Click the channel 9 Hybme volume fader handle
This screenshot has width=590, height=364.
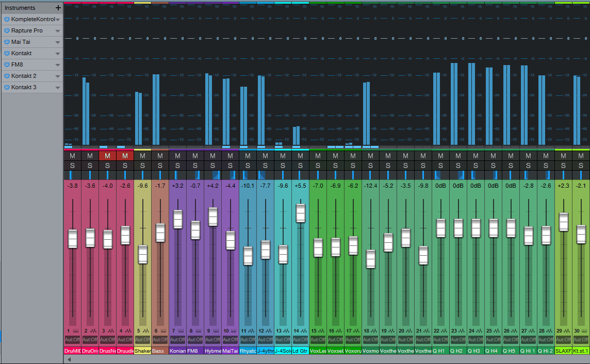(212, 217)
